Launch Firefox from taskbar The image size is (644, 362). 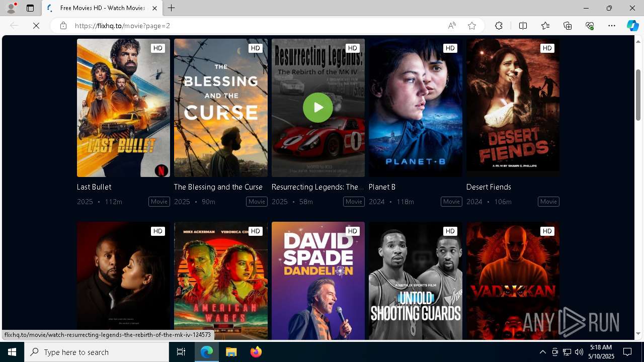256,352
